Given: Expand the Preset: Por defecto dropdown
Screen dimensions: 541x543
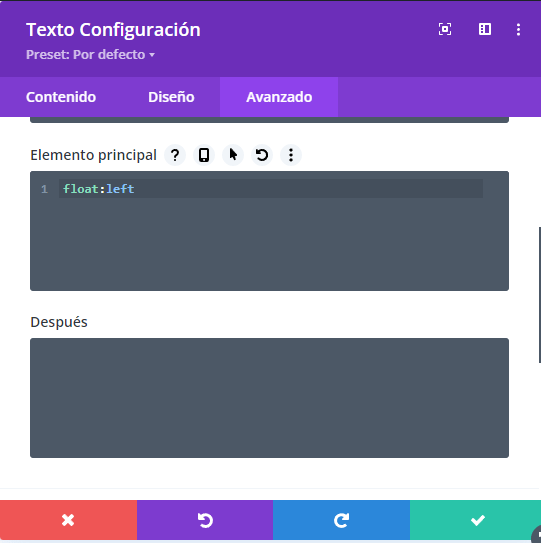Looking at the screenshot, I should [x=90, y=54].
